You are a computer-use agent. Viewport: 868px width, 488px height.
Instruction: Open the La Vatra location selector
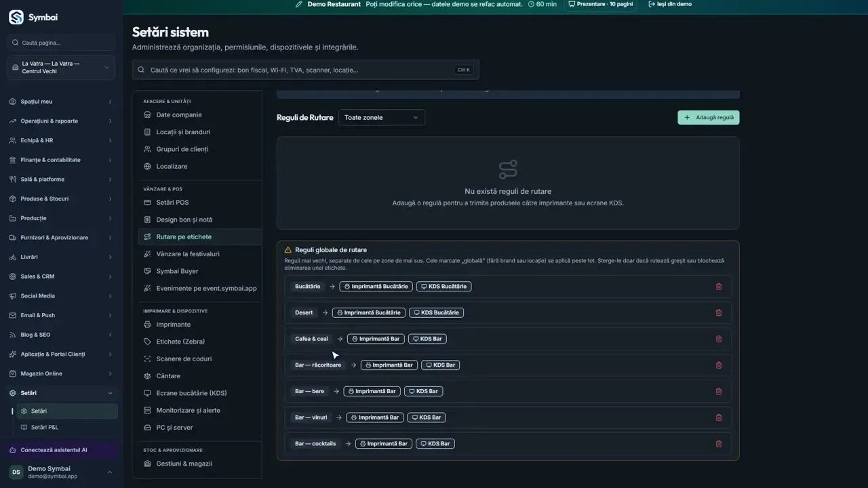pyautogui.click(x=61, y=68)
